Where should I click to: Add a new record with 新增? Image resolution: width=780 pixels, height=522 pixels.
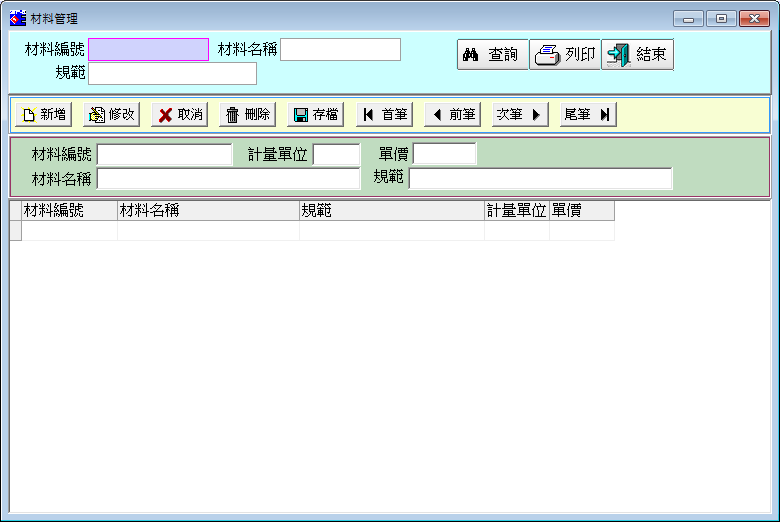(43, 114)
